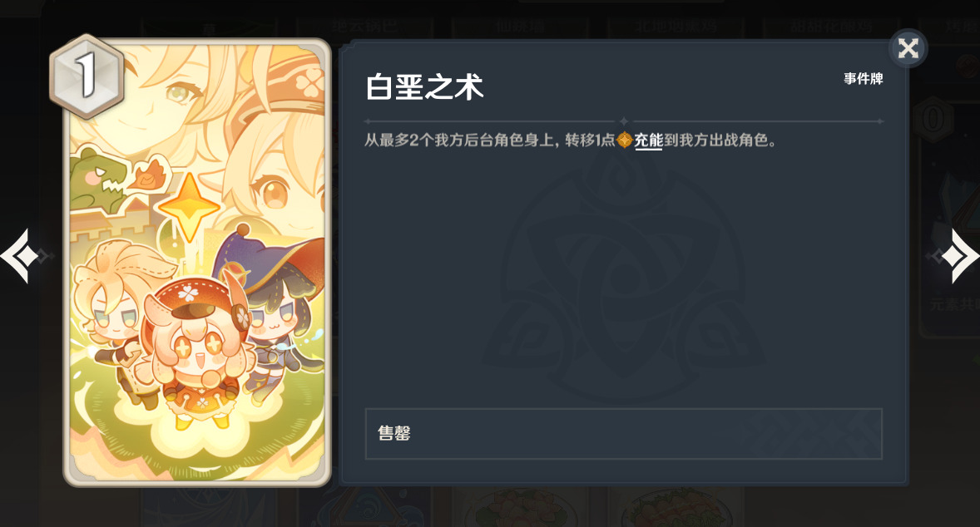980x527 pixels.
Task: Select the dimmed 绝云锅巴 card in background
Action: tap(364, 27)
